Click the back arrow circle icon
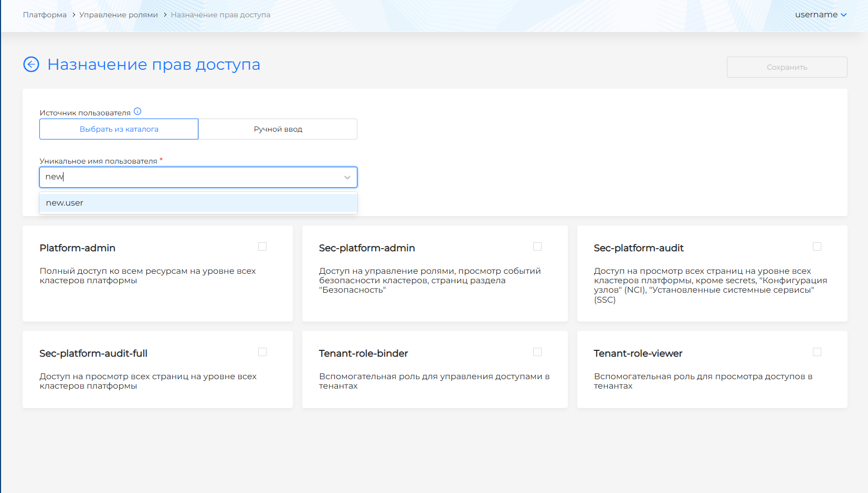This screenshot has width=868, height=493. point(31,65)
